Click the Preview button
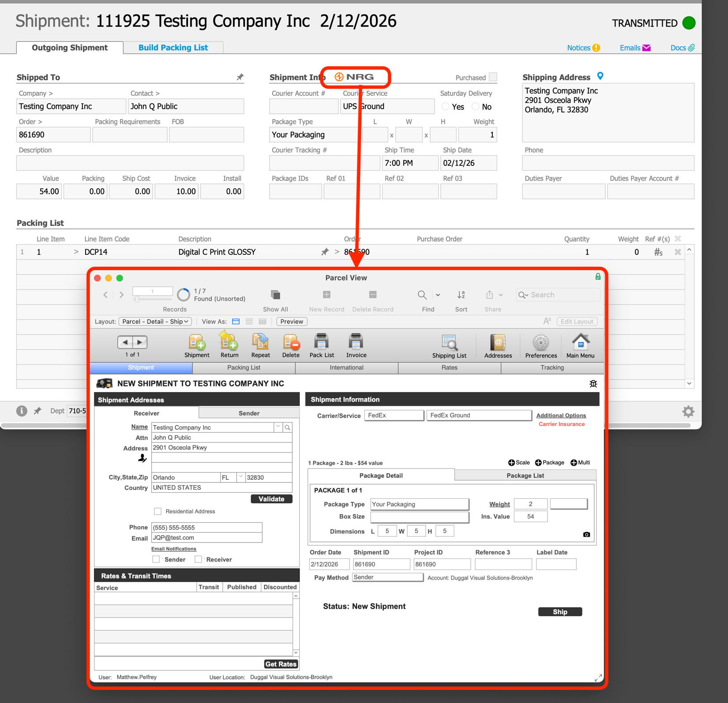 292,322
